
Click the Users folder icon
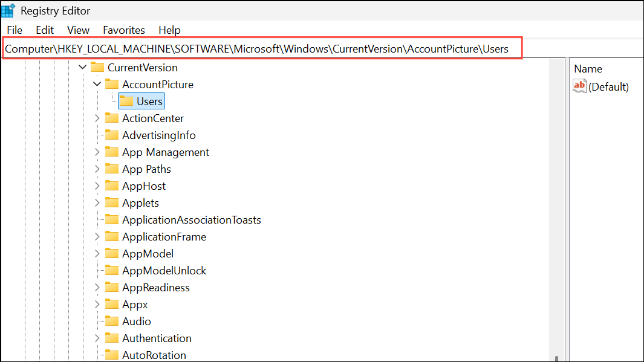pyautogui.click(x=126, y=100)
